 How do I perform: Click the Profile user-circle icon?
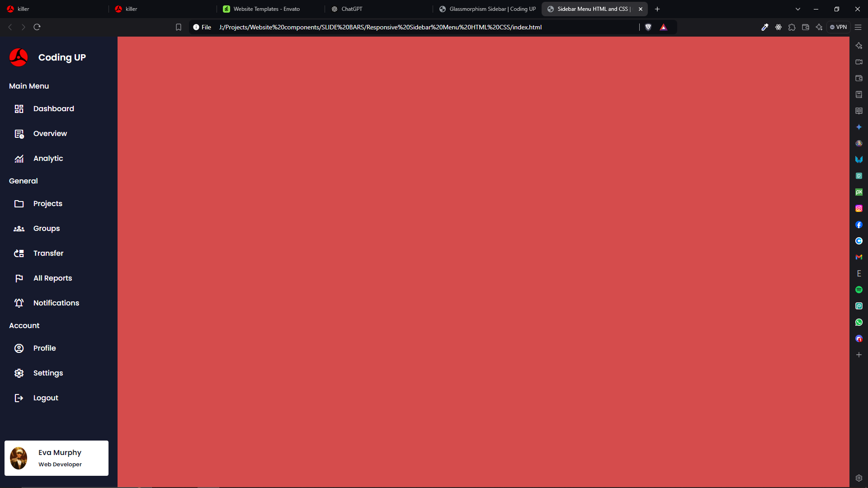[x=19, y=348]
